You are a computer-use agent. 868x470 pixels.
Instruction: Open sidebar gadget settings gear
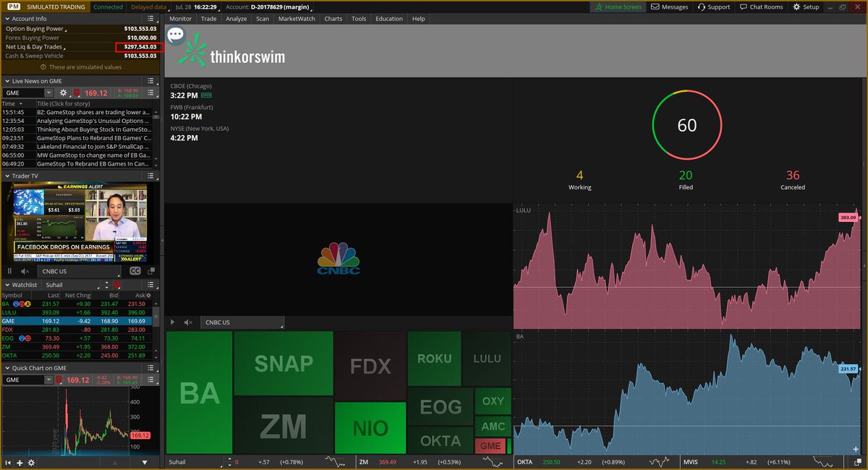coord(31,463)
